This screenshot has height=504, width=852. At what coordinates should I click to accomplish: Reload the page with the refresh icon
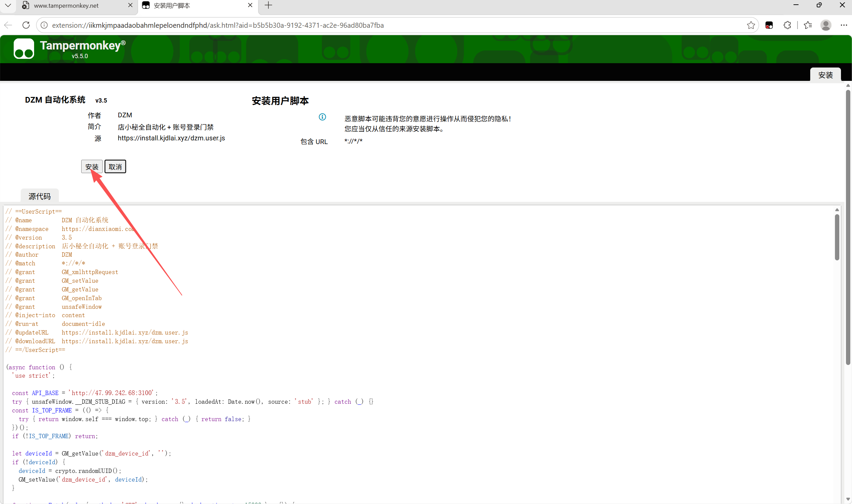click(x=26, y=25)
